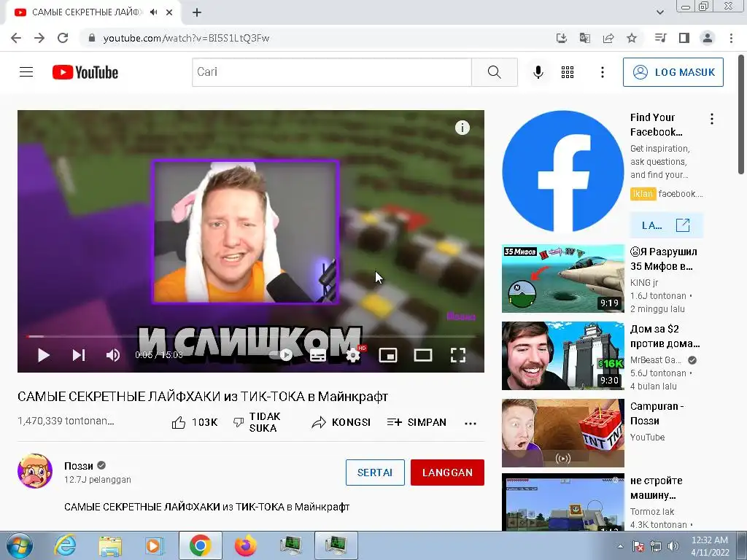
Task: Click the Facebook ad visit site button
Action: coord(666,225)
